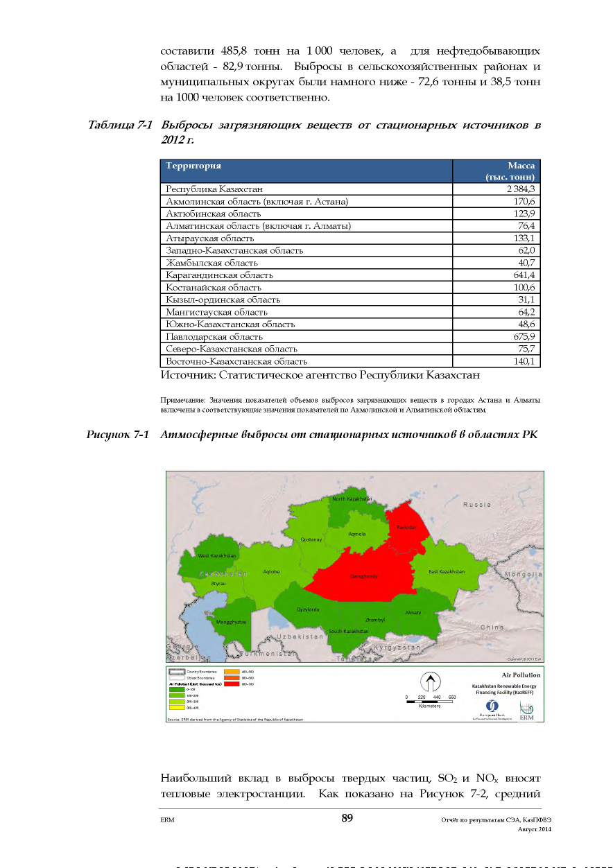Click the 'Восточно-Казахстанская область' row
Image resolution: width=613 pixels, height=868 pixels.
pos(350,361)
